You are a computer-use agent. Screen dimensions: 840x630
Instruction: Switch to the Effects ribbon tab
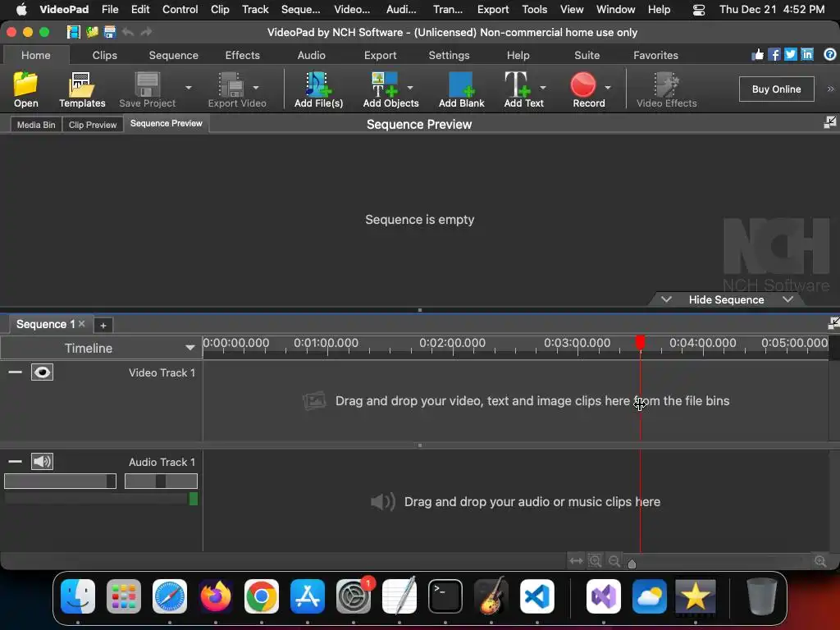tap(242, 55)
